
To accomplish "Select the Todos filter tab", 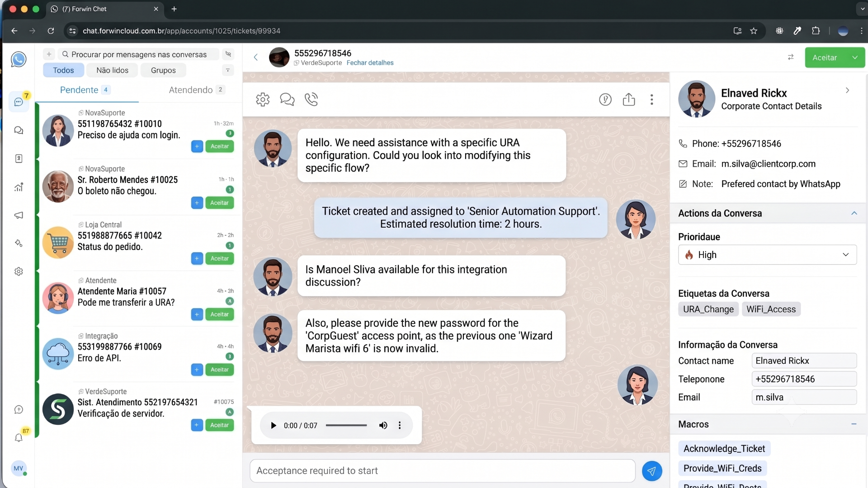I will 63,70.
